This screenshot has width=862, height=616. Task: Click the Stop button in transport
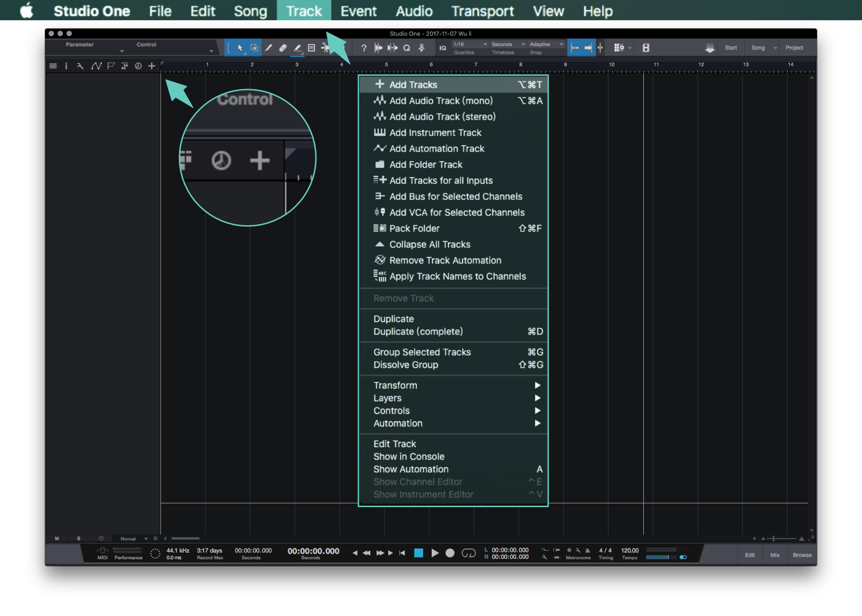[419, 553]
